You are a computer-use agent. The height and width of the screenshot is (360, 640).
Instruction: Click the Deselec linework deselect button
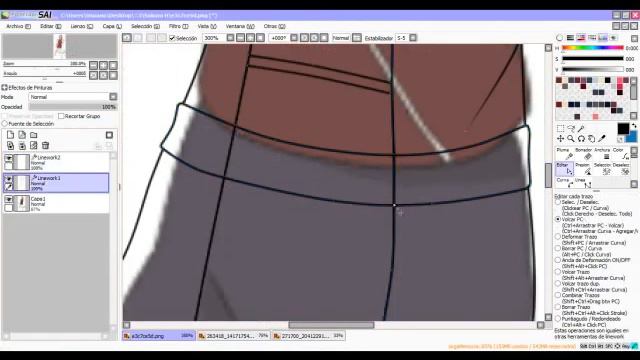pyautogui.click(x=621, y=169)
